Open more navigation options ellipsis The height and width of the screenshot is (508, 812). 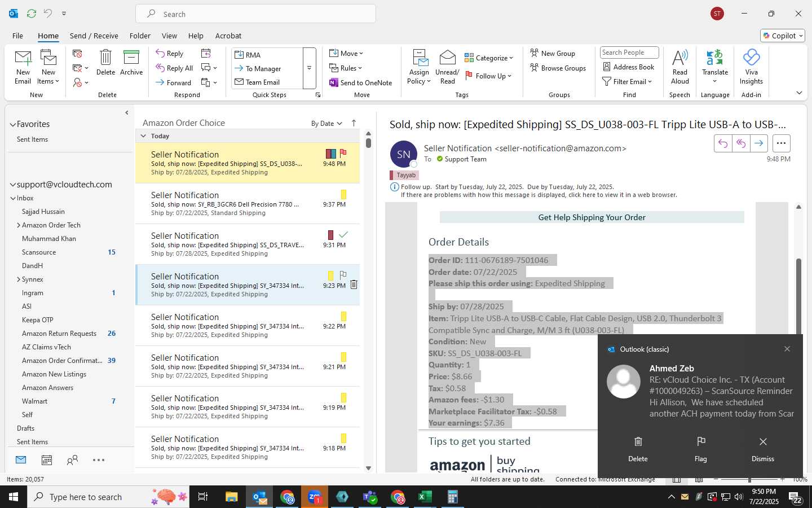click(x=99, y=460)
